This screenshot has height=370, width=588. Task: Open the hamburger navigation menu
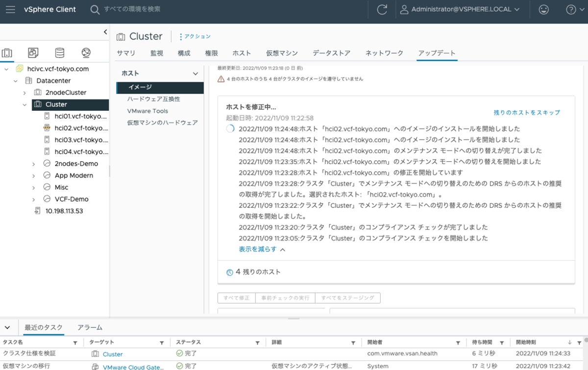pos(10,9)
